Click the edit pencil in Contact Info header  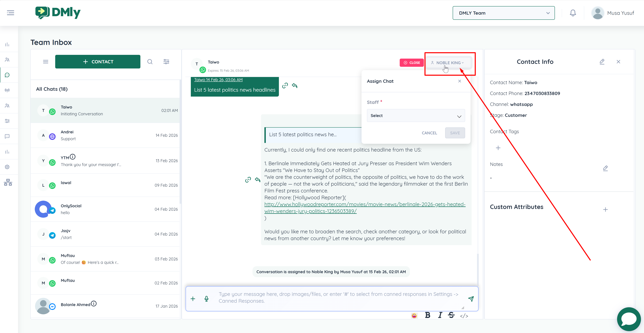click(x=602, y=62)
